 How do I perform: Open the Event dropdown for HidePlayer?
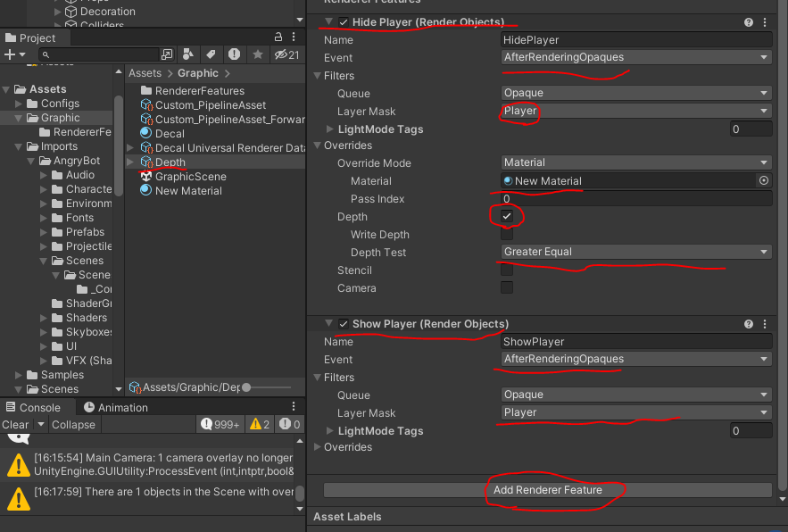pos(636,57)
